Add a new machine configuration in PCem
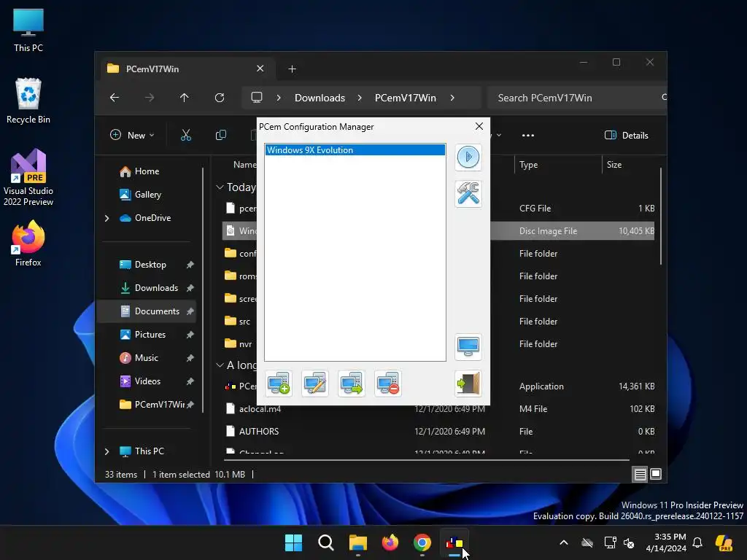This screenshot has width=747, height=560. point(279,384)
